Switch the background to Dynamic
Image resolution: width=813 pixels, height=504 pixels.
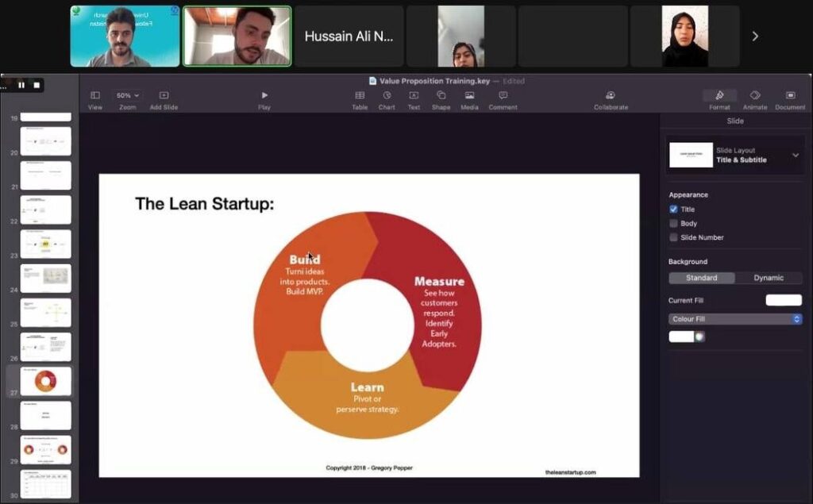click(769, 278)
